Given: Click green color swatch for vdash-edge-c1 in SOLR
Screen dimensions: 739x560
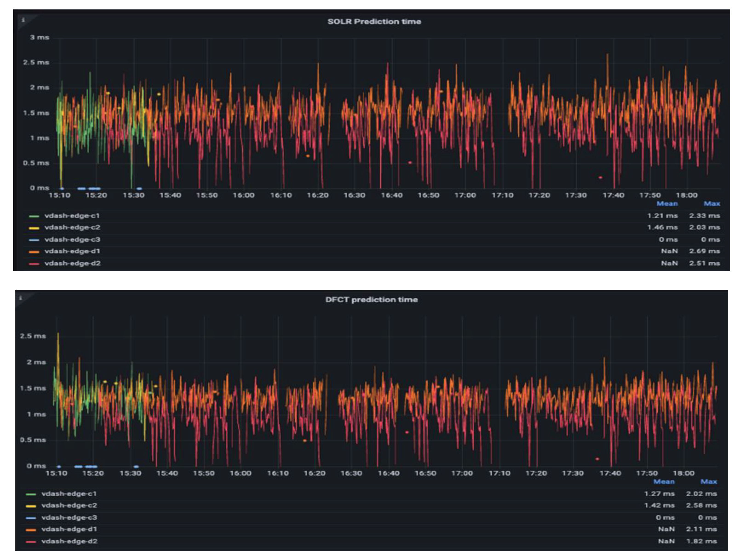Looking at the screenshot, I should 34,216.
